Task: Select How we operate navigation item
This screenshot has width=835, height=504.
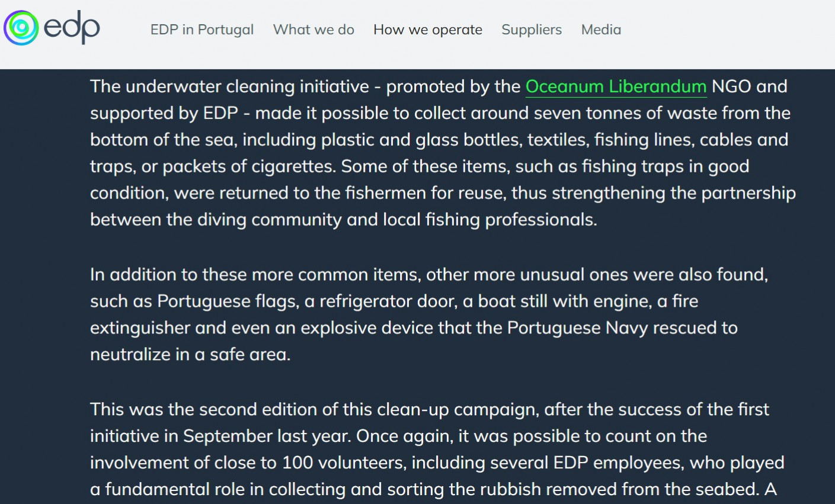Action: 427,30
